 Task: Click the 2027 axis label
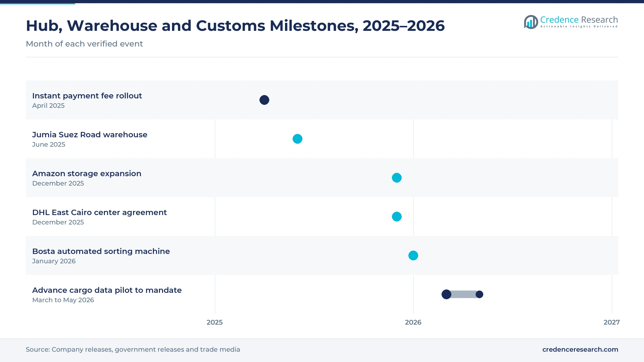pyautogui.click(x=612, y=322)
